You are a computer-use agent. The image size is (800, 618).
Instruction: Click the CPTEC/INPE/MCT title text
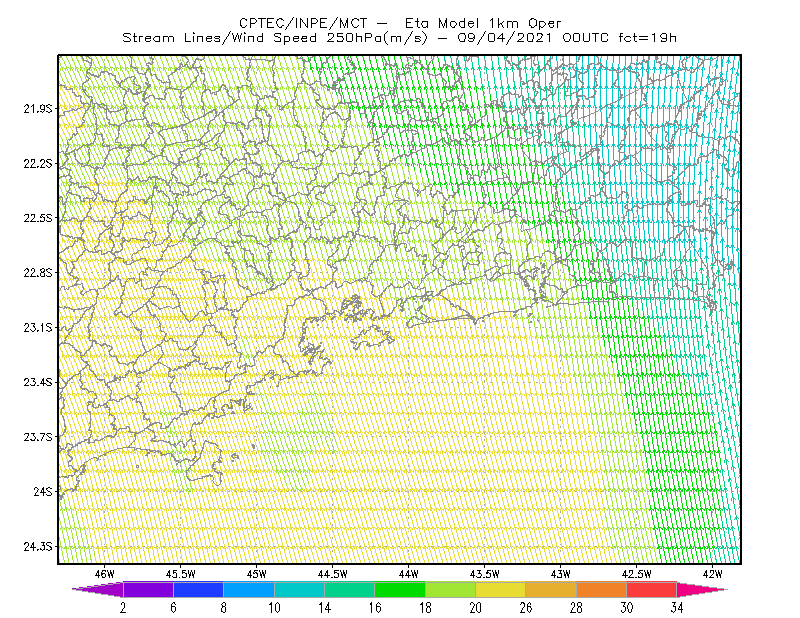tap(303, 23)
